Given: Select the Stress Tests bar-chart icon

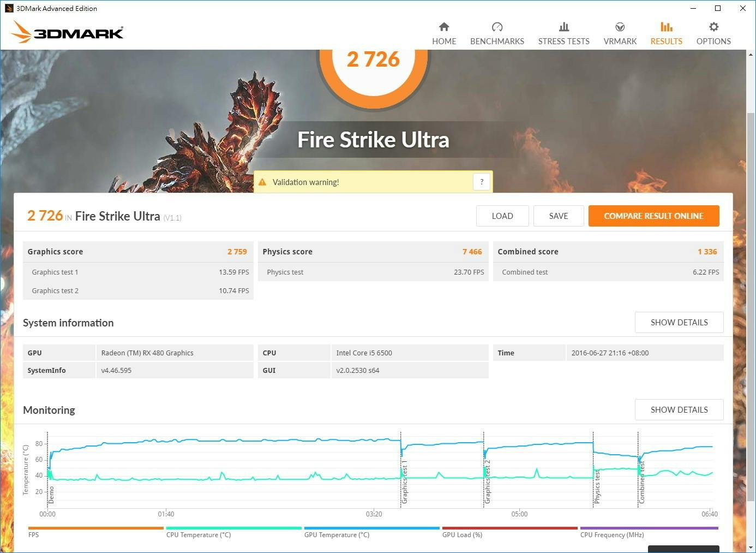Looking at the screenshot, I should click(563, 27).
